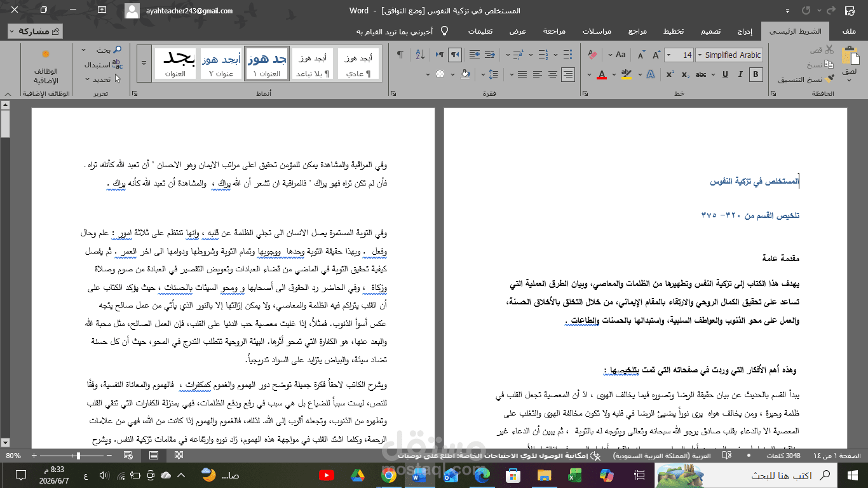This screenshot has width=868, height=488.
Task: Switch to the Design (تصميم) tab
Action: (x=710, y=31)
